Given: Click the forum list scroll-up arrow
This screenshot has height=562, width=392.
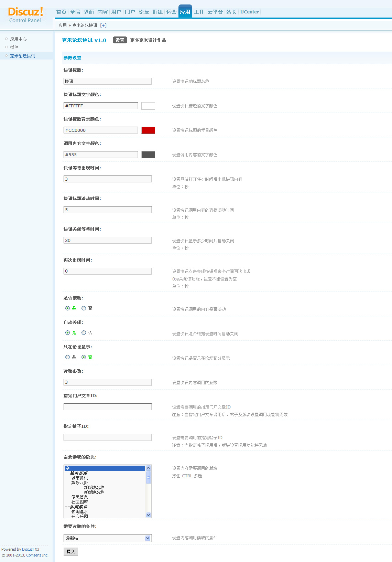Looking at the screenshot, I should 149,468.
